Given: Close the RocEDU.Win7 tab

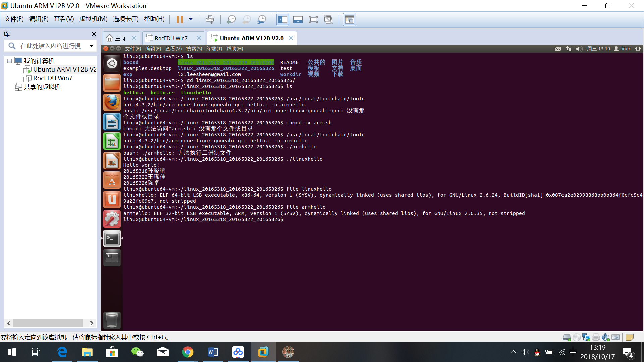Looking at the screenshot, I should click(199, 38).
